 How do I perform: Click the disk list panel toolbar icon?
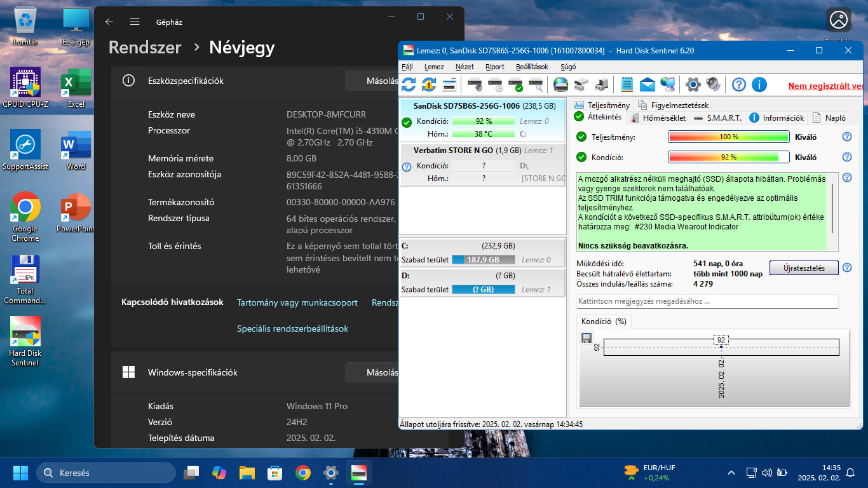click(449, 84)
